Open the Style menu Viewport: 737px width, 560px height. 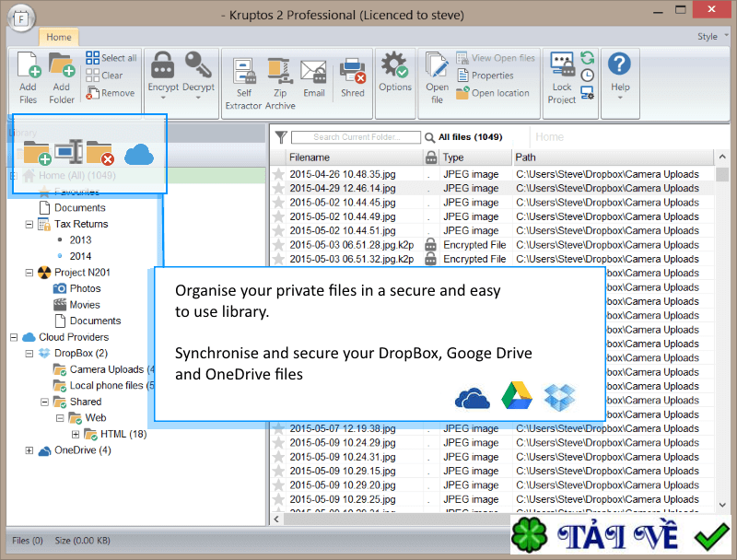[708, 37]
